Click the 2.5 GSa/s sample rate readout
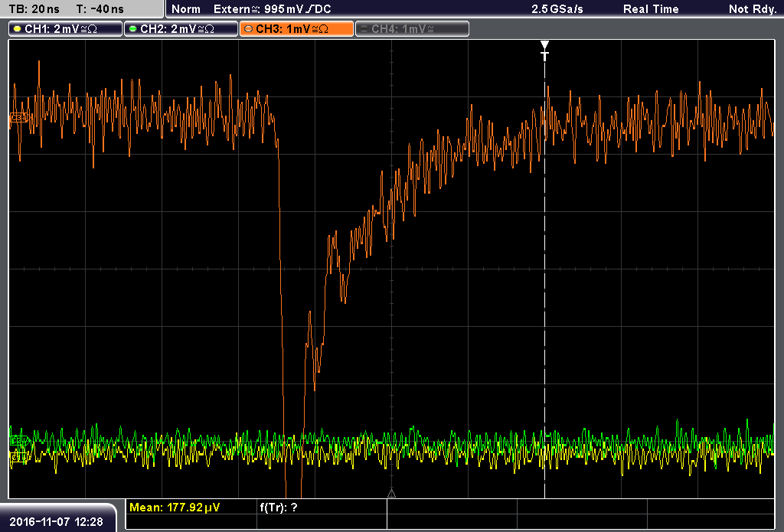Screen dimensions: 784x532 [557, 9]
